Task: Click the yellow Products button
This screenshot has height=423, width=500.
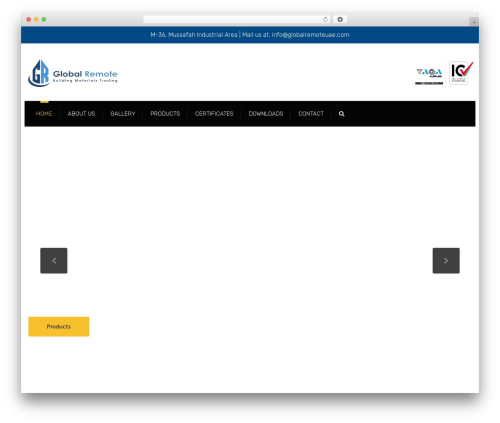Action: coord(59,327)
